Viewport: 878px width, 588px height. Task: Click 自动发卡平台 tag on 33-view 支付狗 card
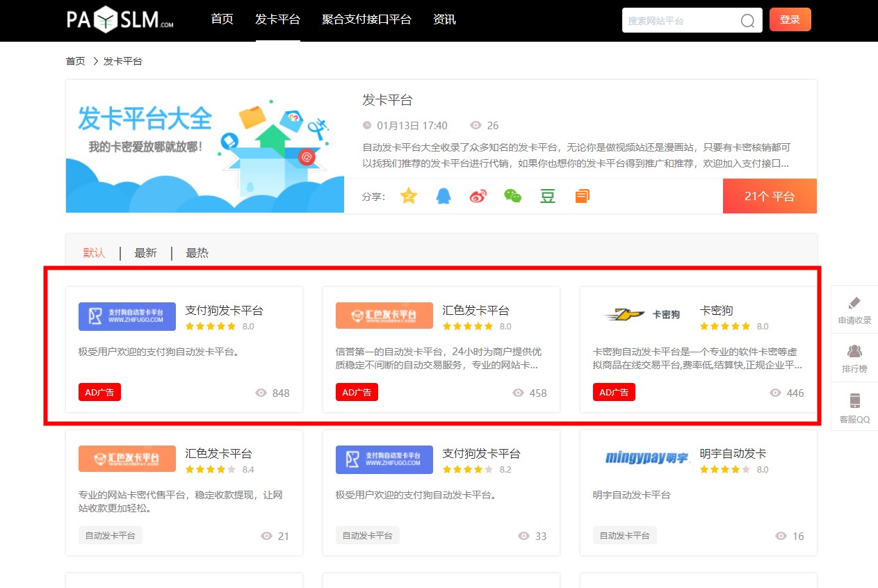[x=368, y=536]
